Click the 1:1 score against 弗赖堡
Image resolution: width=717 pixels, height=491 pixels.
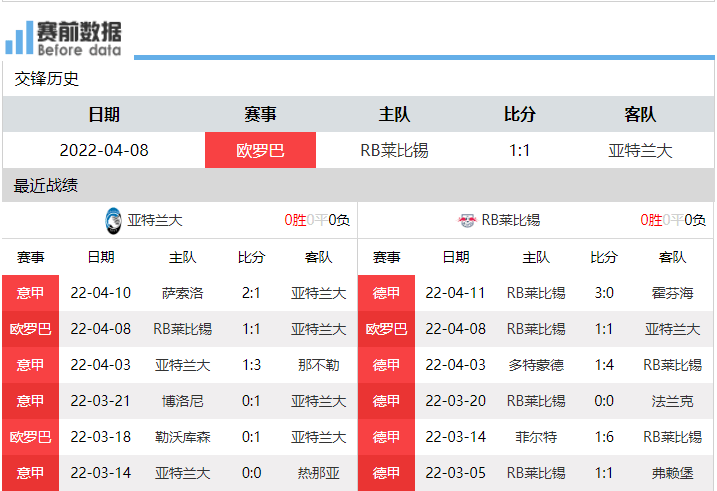tap(604, 473)
